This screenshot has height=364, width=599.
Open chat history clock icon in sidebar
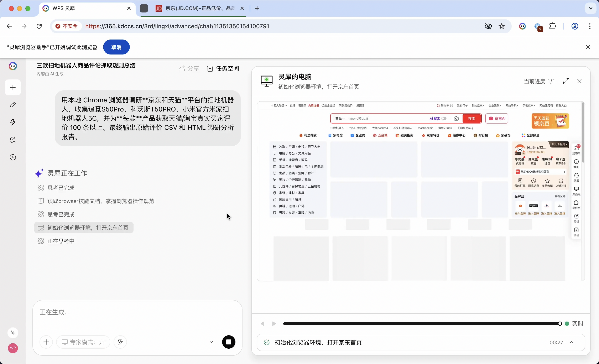[x=13, y=157]
